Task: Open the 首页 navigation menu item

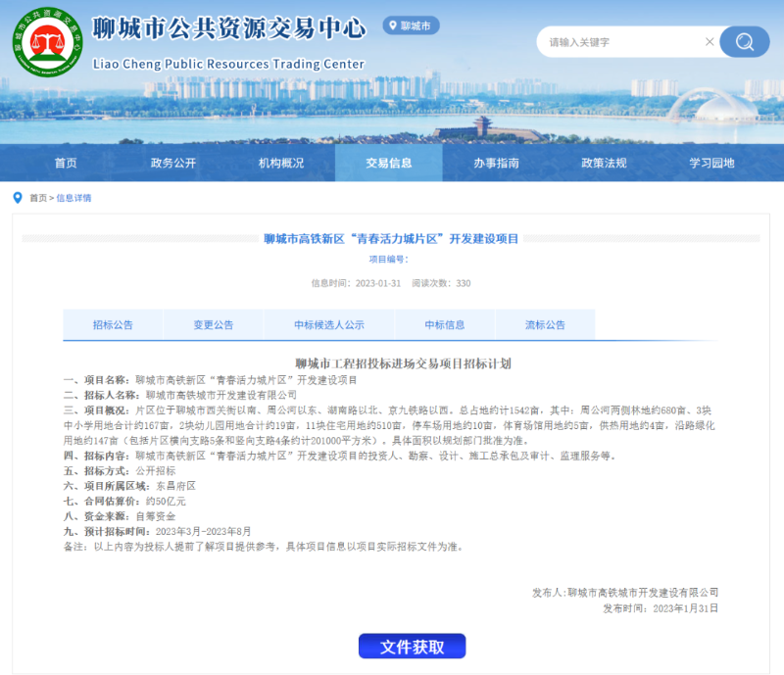Action: (x=66, y=164)
